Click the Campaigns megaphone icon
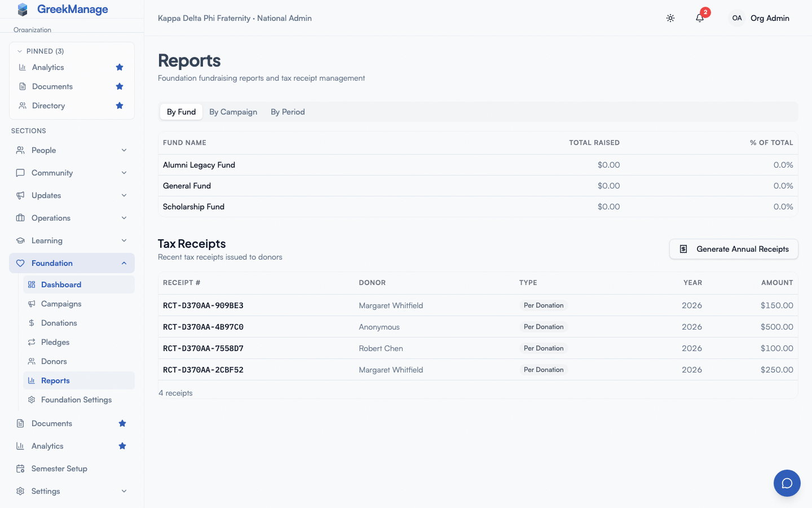 point(32,304)
